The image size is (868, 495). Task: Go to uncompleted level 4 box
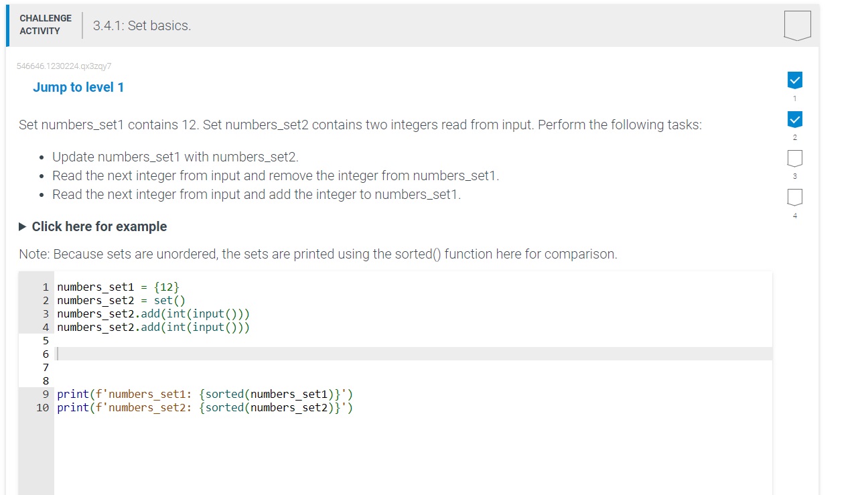[x=794, y=197]
